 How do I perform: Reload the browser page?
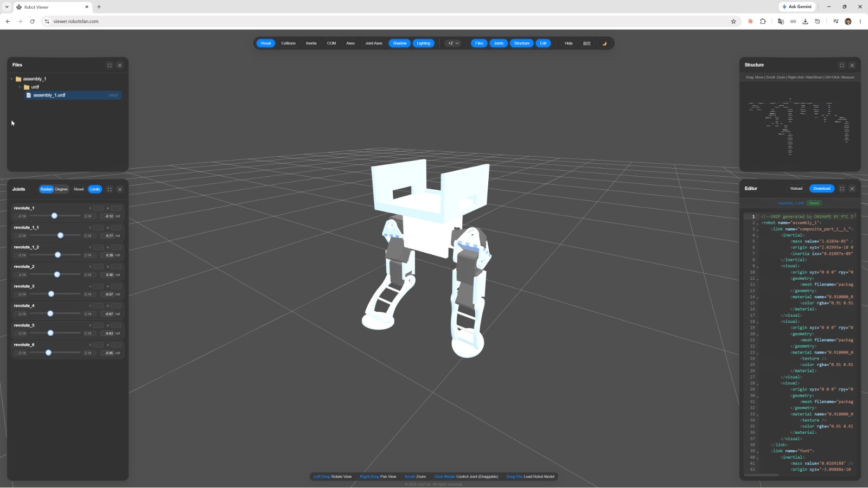[x=33, y=22]
